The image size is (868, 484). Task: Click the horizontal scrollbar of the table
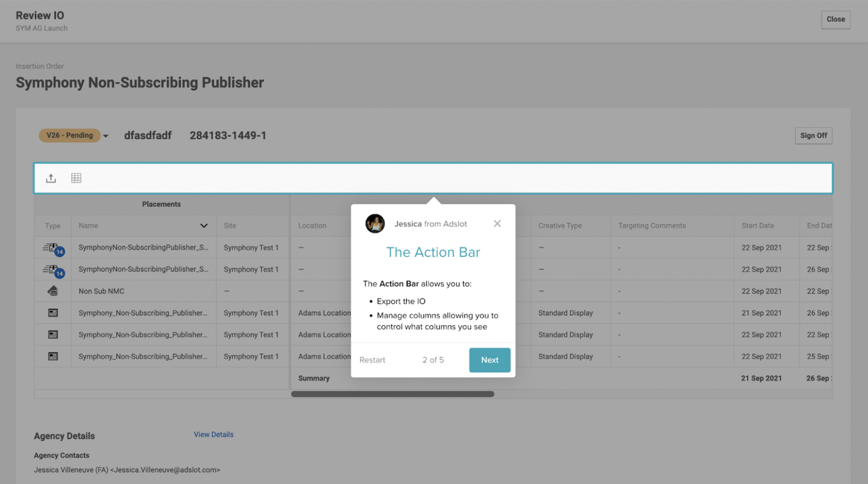pos(392,394)
